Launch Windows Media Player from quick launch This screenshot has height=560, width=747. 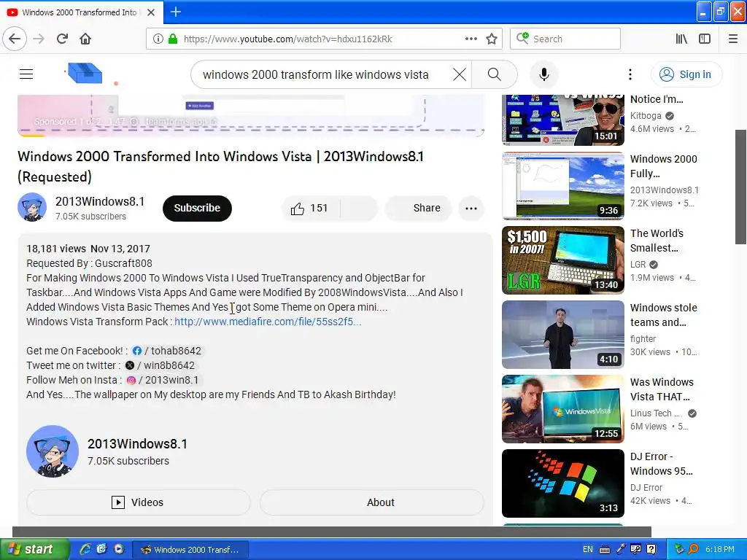(x=119, y=549)
